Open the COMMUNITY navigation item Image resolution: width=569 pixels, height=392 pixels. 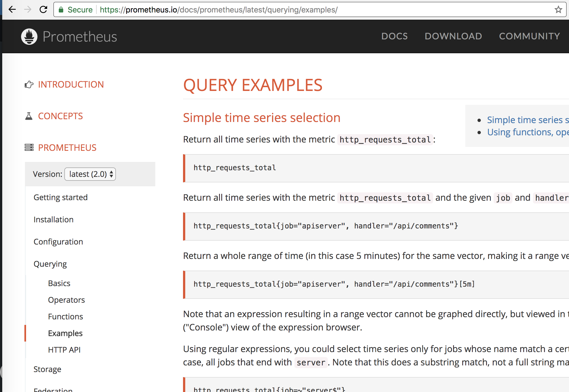tap(529, 36)
